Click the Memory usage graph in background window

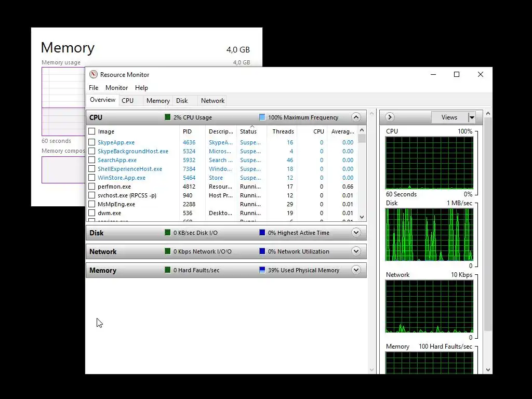63,101
